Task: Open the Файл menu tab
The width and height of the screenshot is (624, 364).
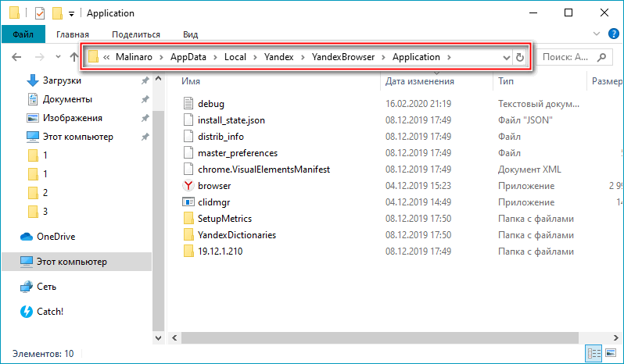Action: coord(23,34)
